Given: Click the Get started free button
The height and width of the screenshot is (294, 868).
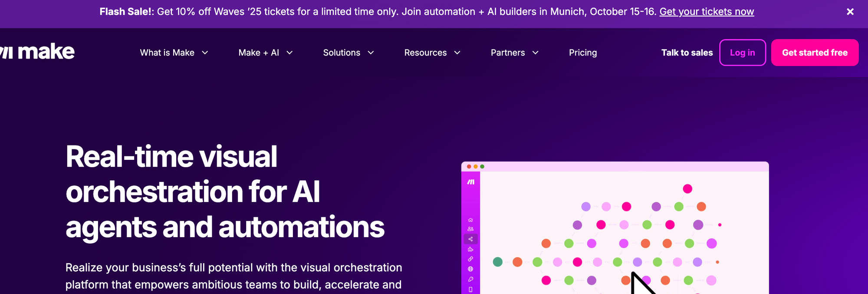Looking at the screenshot, I should [815, 53].
